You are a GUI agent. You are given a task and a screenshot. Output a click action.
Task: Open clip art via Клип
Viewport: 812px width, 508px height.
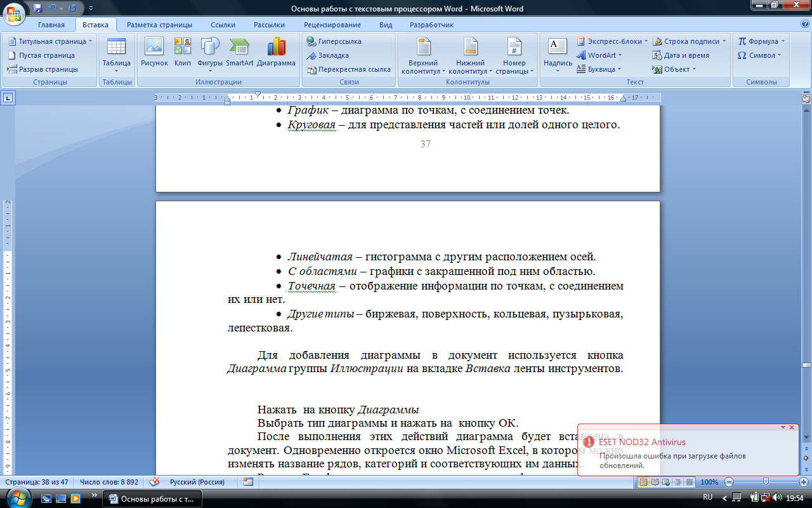click(x=183, y=52)
